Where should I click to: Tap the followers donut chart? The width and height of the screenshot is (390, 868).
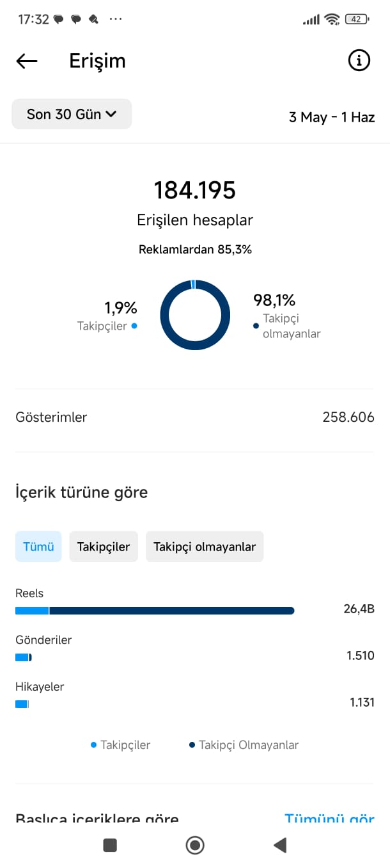(195, 315)
